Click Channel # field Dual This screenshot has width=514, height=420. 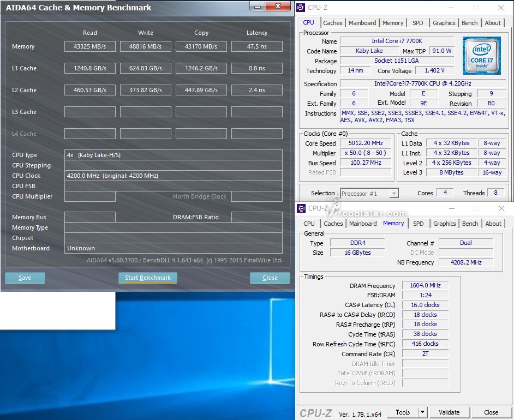(466, 243)
